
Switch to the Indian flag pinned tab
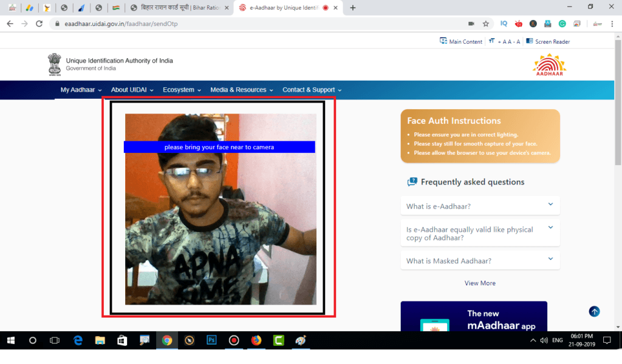point(116,7)
